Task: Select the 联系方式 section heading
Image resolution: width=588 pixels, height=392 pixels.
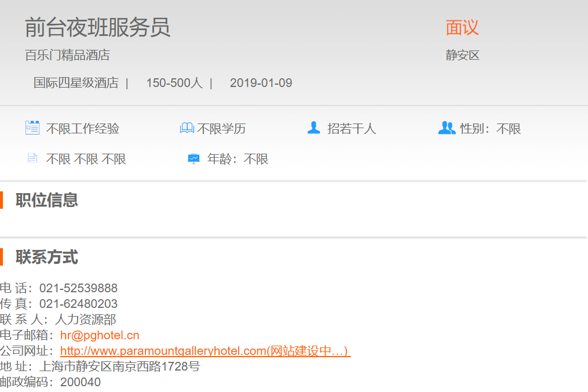Action: 47,257
